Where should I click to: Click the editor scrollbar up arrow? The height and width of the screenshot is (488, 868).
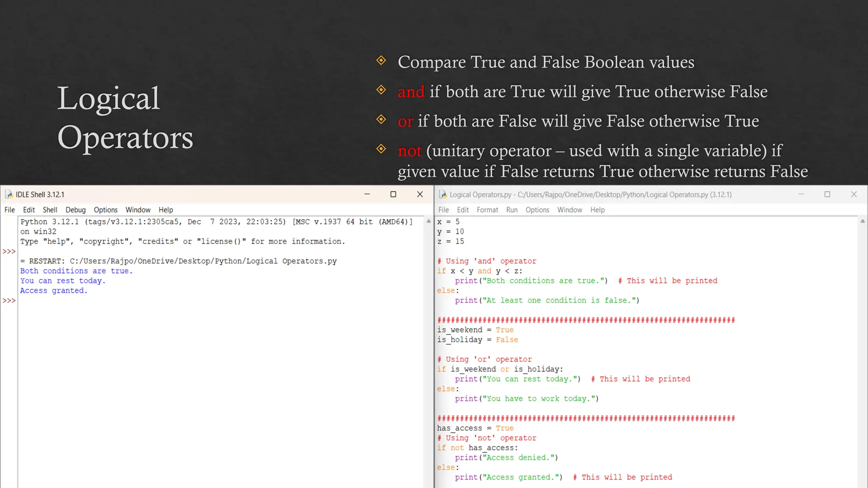pos(862,221)
